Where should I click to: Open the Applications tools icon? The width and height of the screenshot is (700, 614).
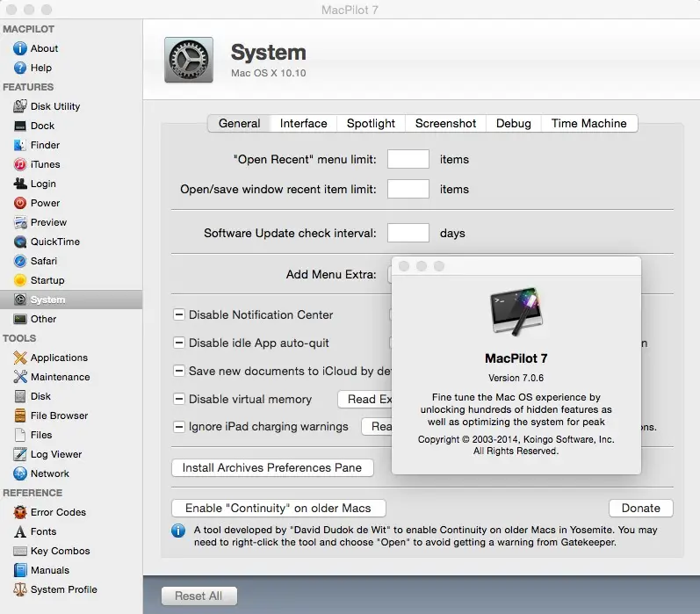pyautogui.click(x=19, y=358)
